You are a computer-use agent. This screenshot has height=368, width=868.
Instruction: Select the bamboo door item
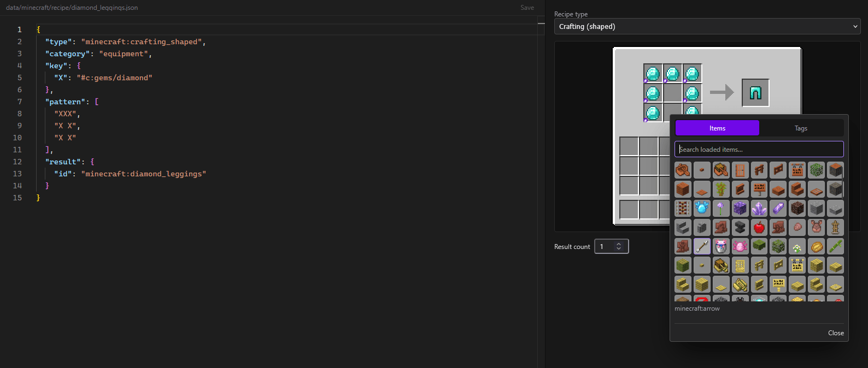[x=740, y=265]
